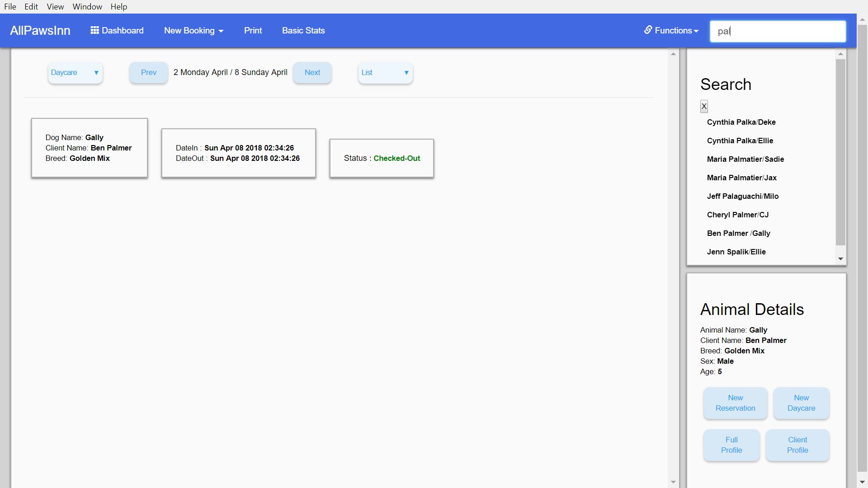Open the File menu
Screen dimensions: 868x488
click(x=10, y=7)
